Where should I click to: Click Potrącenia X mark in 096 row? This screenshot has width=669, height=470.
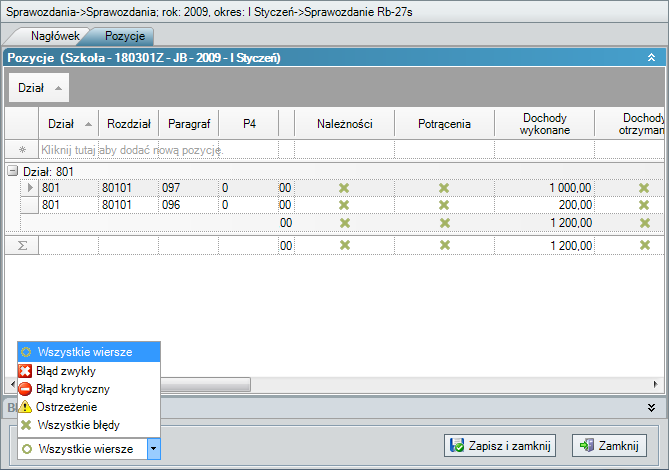pos(444,205)
